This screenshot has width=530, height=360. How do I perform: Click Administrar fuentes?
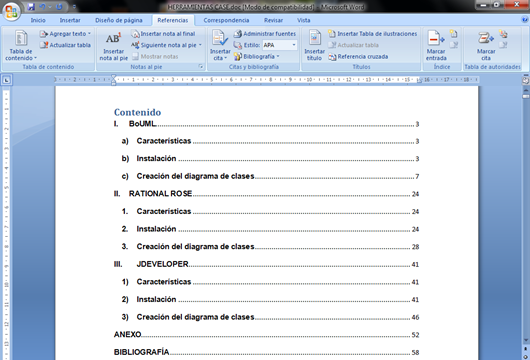265,34
